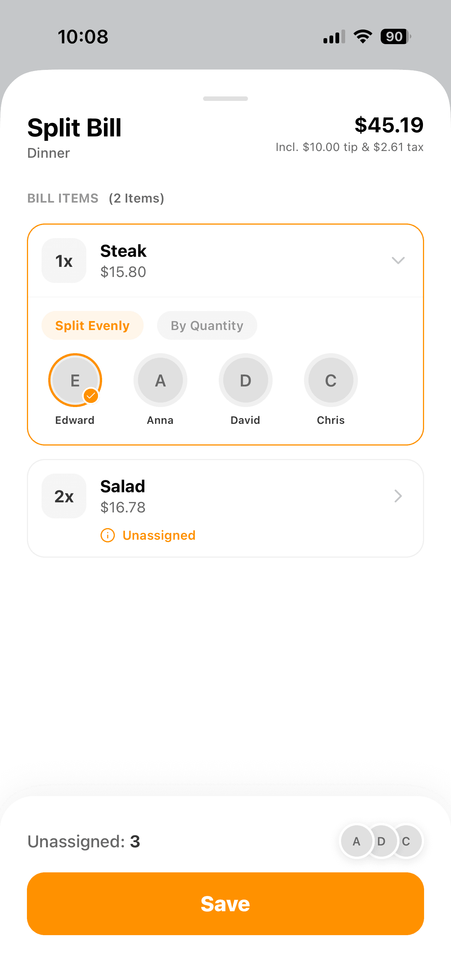Collapse the Steak item with the chevron

(398, 261)
